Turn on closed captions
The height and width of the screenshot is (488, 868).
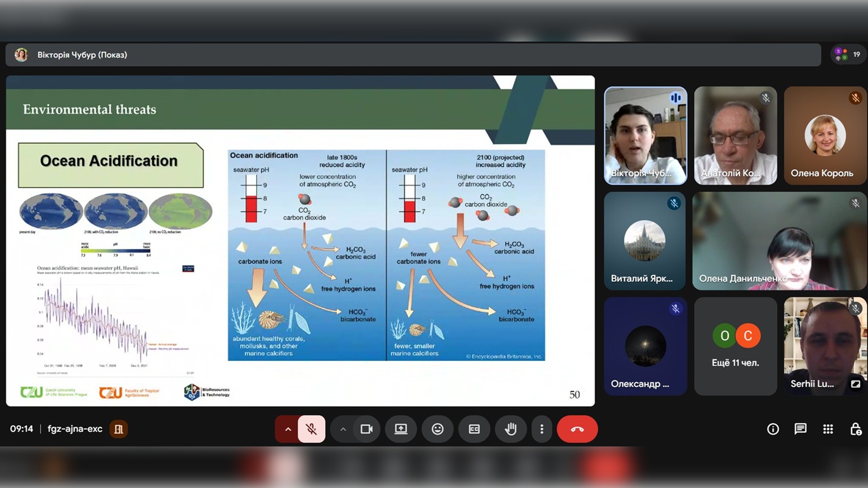click(474, 429)
